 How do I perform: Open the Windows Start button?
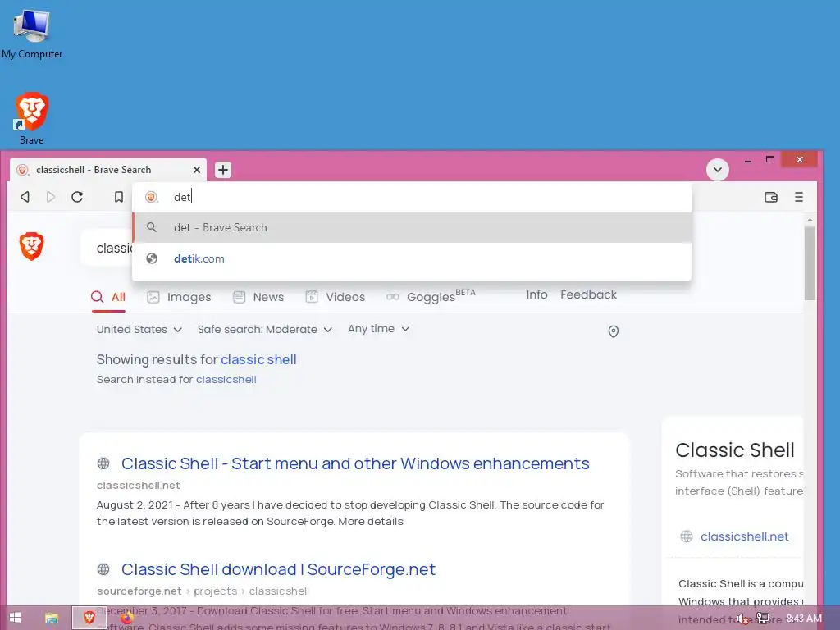[15, 618]
